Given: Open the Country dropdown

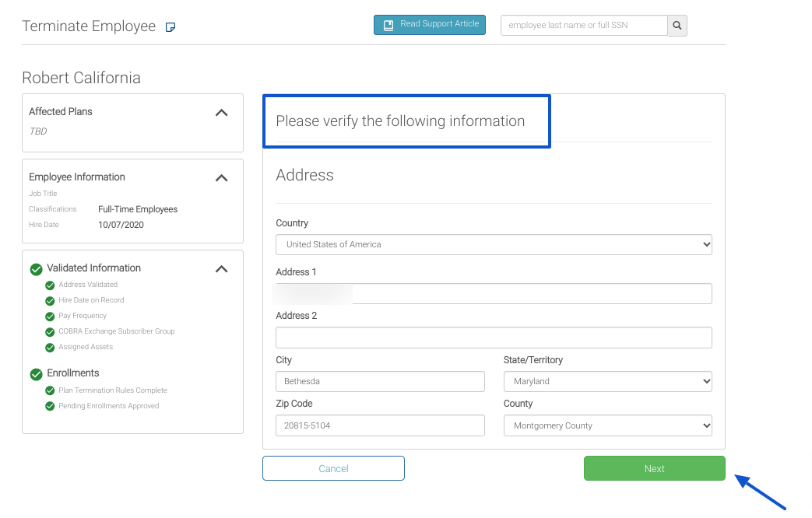Looking at the screenshot, I should 494,244.
